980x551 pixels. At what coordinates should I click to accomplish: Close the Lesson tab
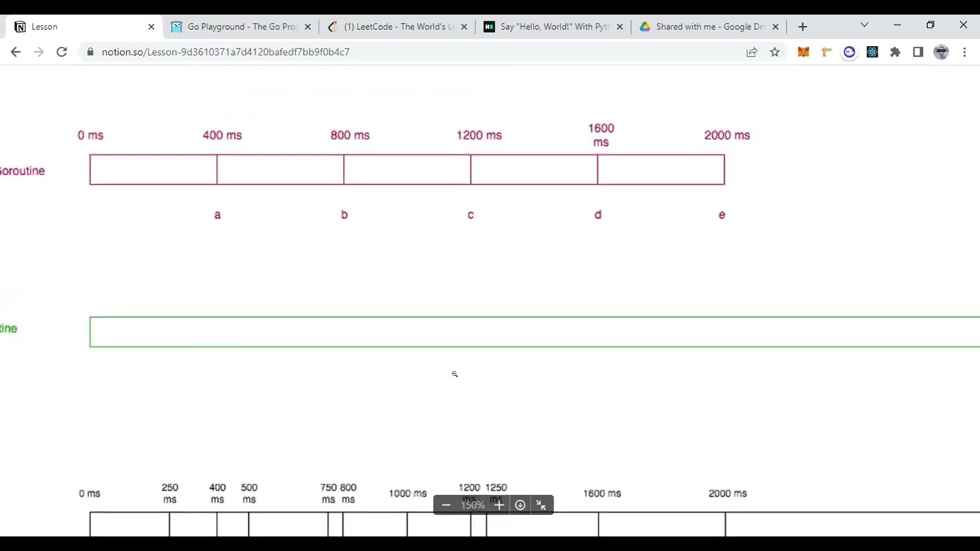pyautogui.click(x=151, y=26)
